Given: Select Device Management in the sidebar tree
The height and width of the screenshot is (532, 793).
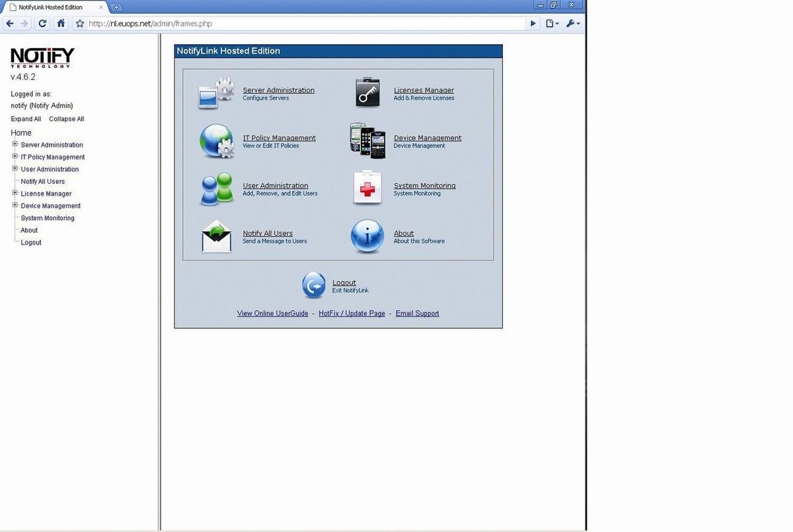Looking at the screenshot, I should pyautogui.click(x=51, y=206).
